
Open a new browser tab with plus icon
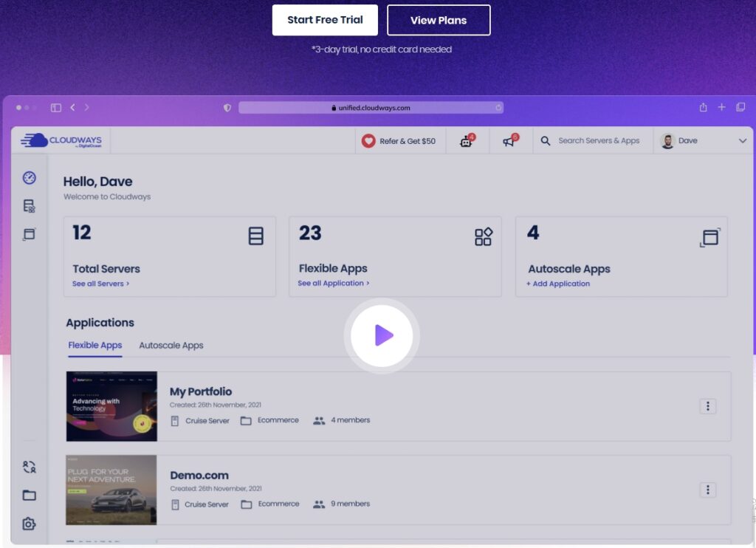(x=721, y=108)
